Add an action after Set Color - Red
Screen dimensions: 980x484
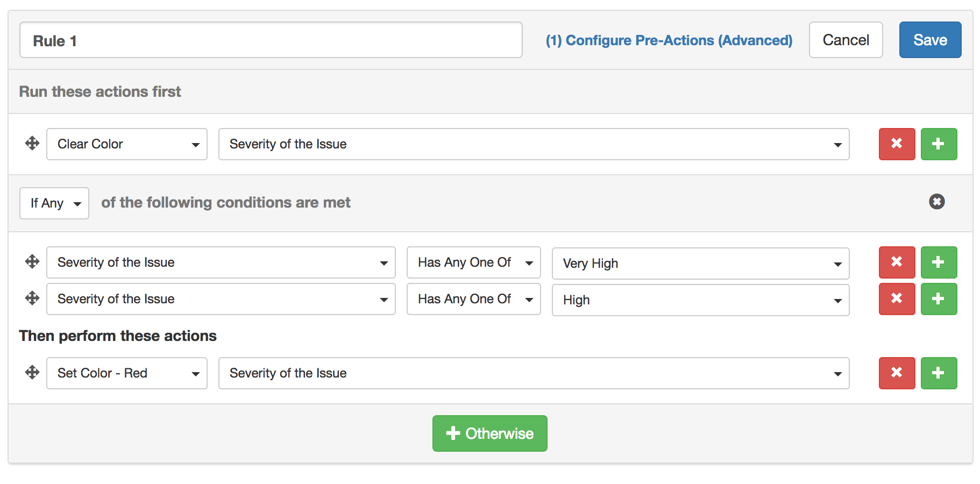(x=939, y=373)
